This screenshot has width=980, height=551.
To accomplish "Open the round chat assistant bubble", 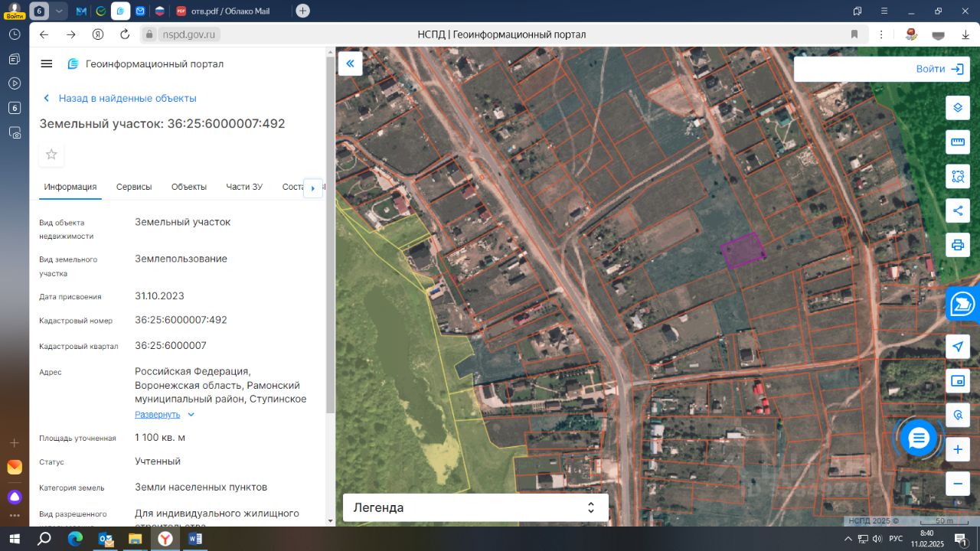I will click(x=919, y=439).
